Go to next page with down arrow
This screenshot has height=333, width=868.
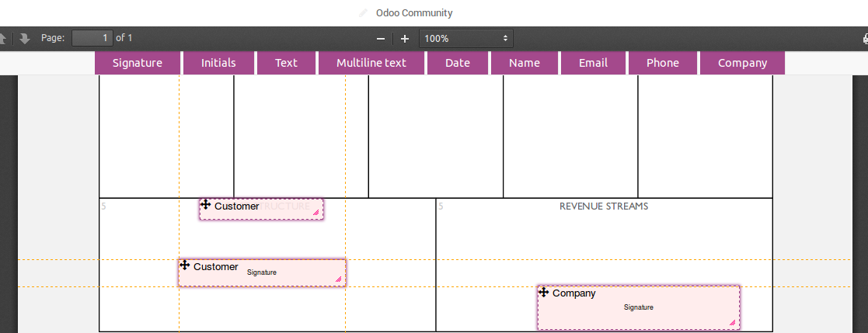(x=24, y=39)
